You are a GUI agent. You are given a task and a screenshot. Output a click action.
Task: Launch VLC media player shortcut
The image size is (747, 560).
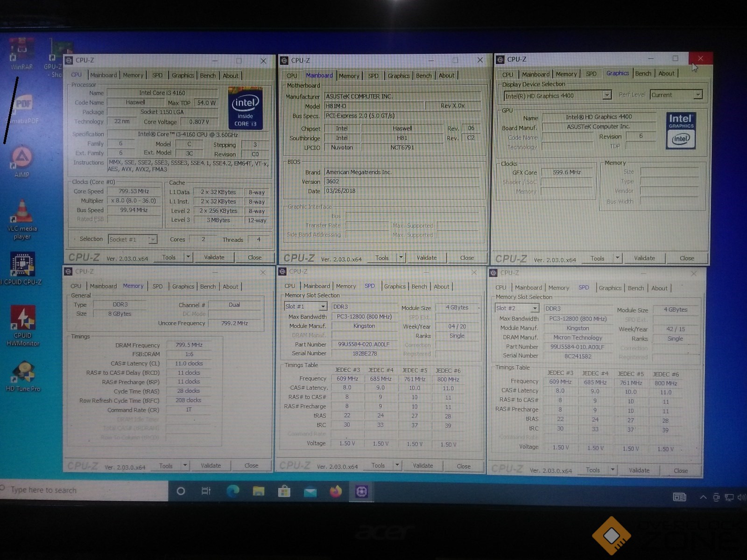point(22,219)
